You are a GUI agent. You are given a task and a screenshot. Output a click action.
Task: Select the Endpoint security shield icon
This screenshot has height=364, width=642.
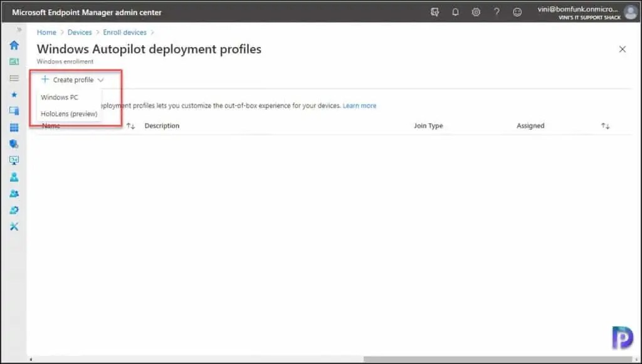14,143
